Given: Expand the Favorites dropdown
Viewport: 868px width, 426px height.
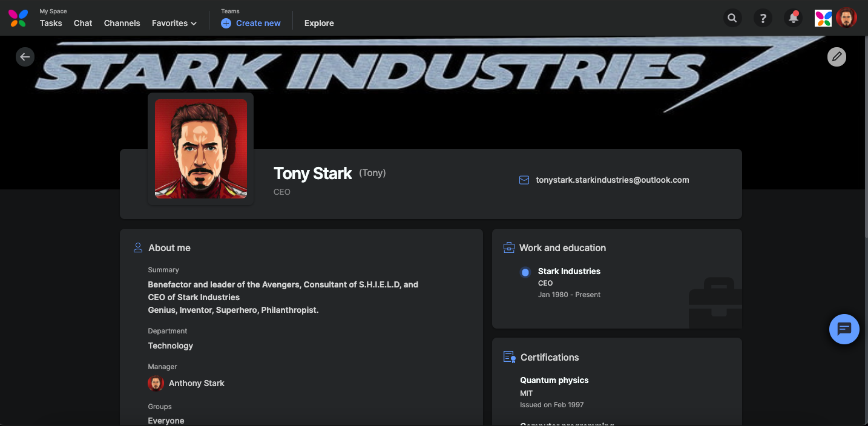Looking at the screenshot, I should [174, 23].
